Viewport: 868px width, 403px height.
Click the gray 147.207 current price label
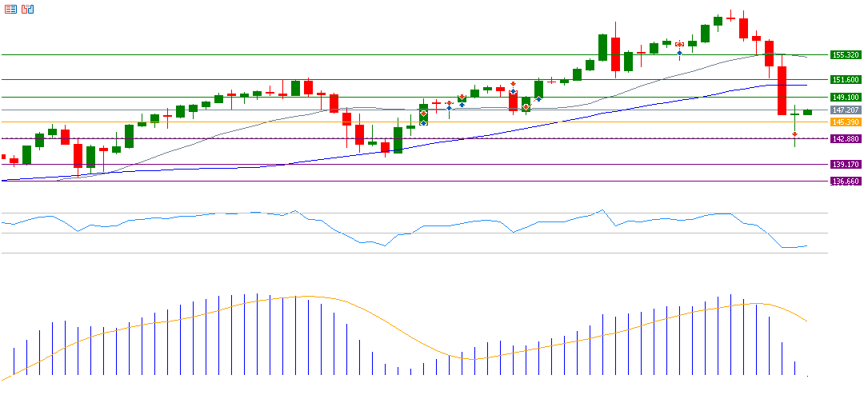pos(846,110)
